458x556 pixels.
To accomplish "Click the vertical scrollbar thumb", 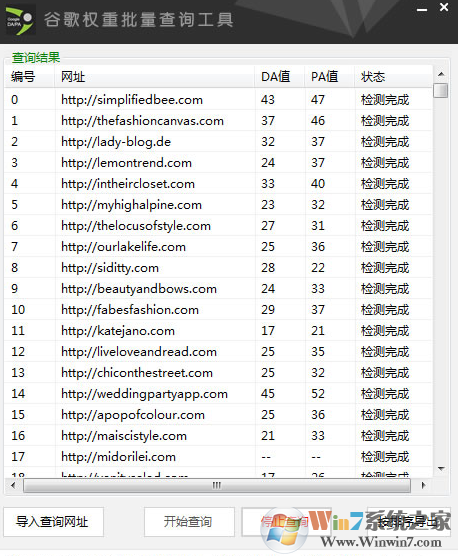I will point(441,90).
